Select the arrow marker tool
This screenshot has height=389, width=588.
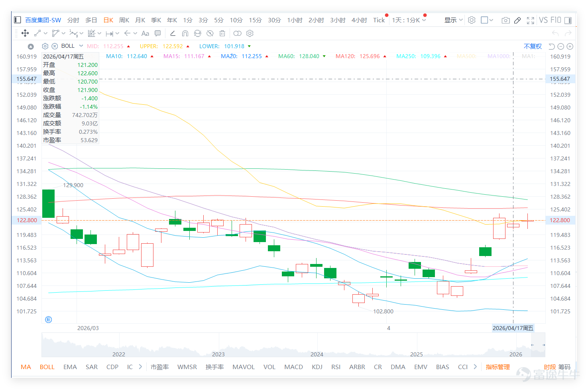[x=127, y=33]
